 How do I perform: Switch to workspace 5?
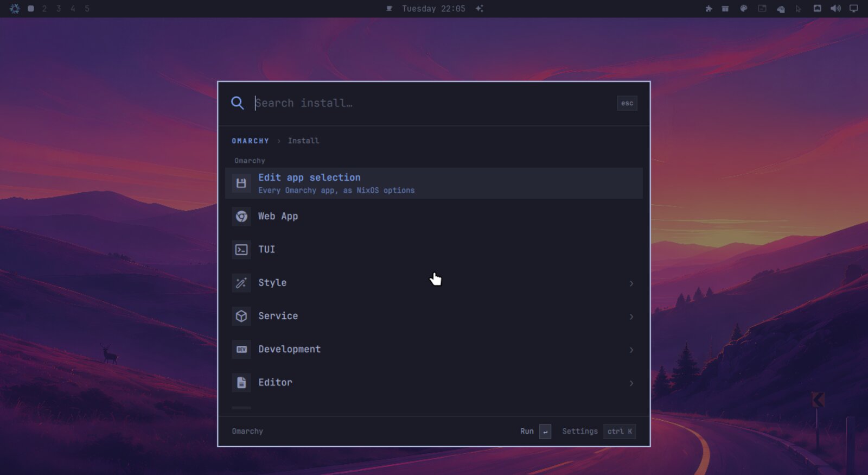pyautogui.click(x=87, y=9)
